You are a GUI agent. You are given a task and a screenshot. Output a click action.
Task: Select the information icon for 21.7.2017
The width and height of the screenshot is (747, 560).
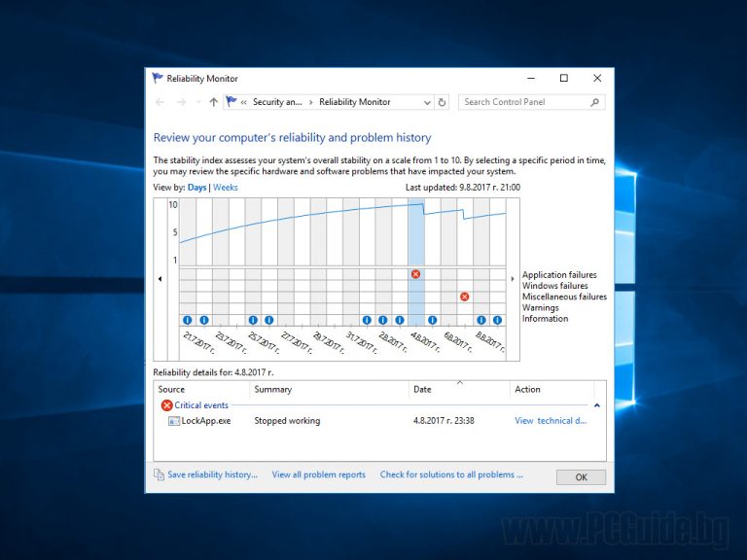pyautogui.click(x=188, y=320)
